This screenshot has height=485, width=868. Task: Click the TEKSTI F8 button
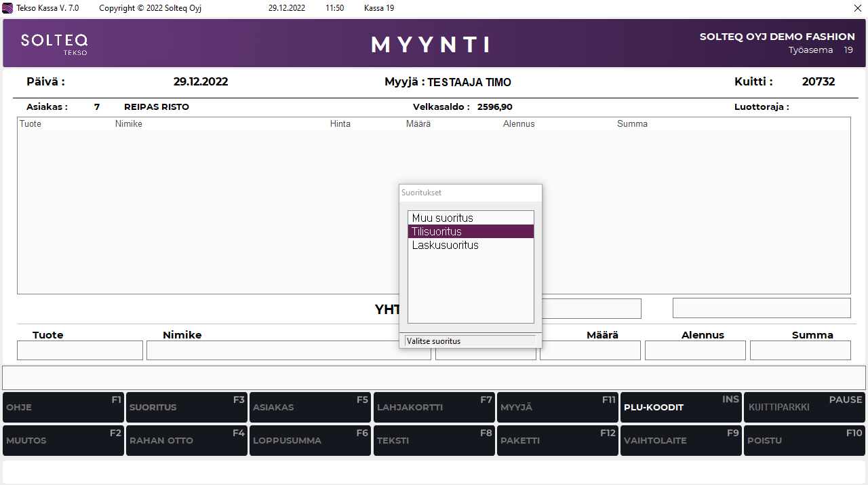[433, 440]
